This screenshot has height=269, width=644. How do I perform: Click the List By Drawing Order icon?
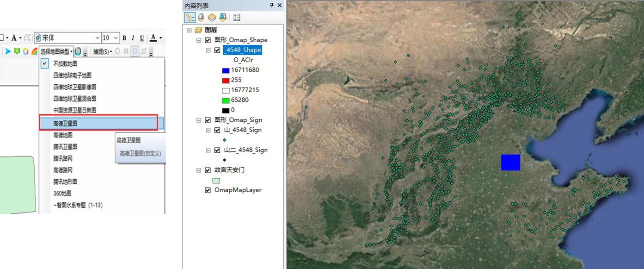tap(190, 18)
